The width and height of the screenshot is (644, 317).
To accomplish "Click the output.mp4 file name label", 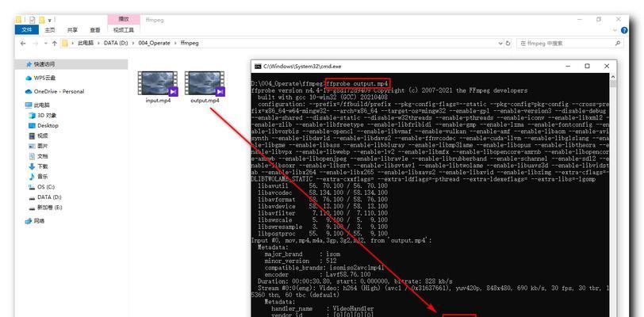I will 205,100.
